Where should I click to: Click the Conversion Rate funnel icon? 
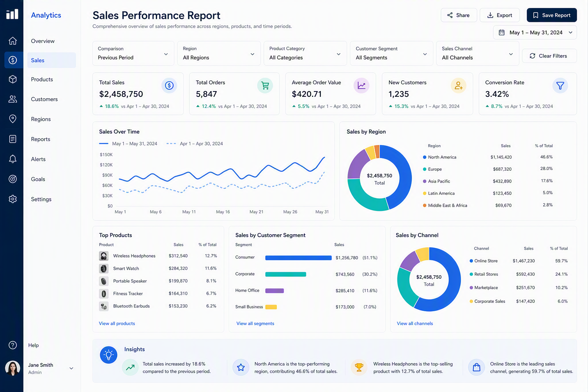click(x=560, y=85)
